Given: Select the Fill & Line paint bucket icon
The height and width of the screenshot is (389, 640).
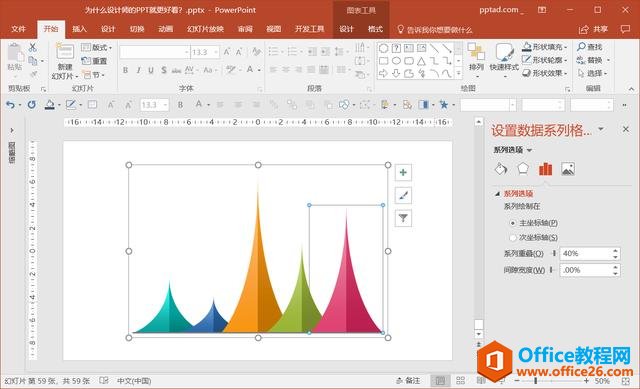Looking at the screenshot, I should [501, 169].
